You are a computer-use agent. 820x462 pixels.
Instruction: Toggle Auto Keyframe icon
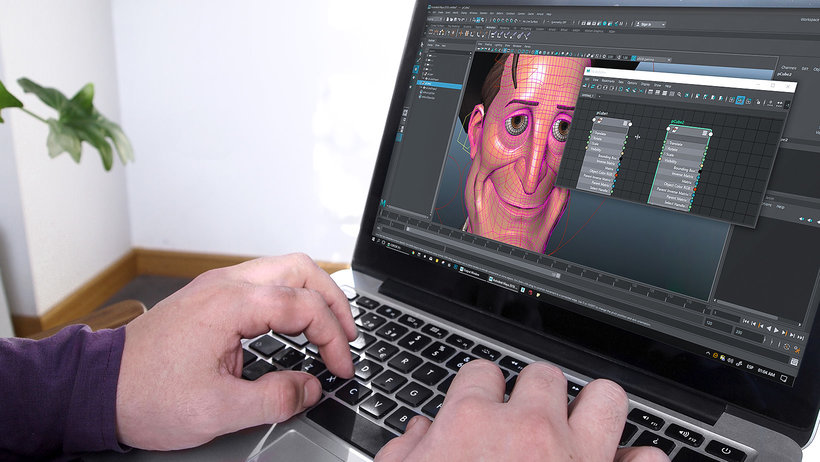click(x=787, y=347)
